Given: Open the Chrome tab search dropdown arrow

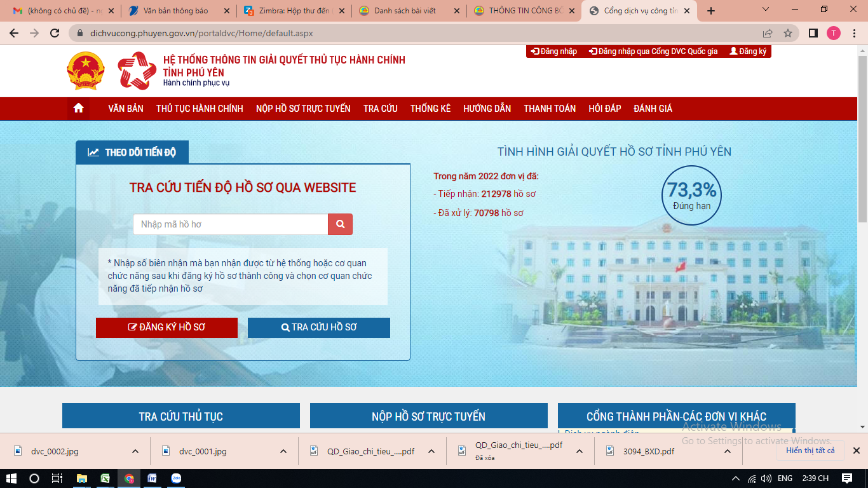Looking at the screenshot, I should click(766, 10).
